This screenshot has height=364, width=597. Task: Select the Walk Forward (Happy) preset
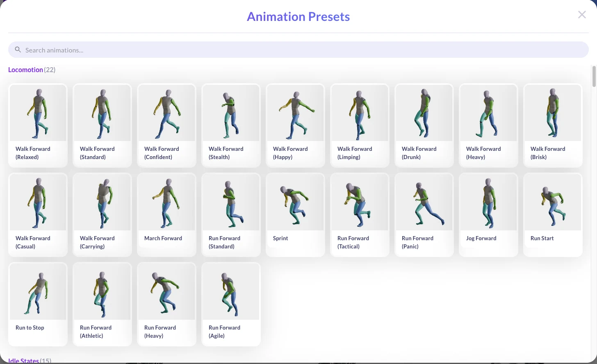(x=295, y=125)
